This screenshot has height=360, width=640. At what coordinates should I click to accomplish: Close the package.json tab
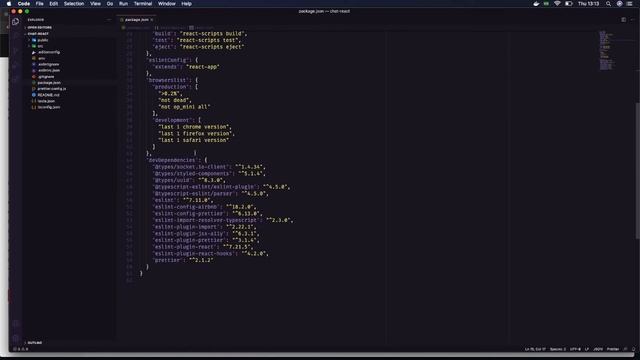pos(152,20)
